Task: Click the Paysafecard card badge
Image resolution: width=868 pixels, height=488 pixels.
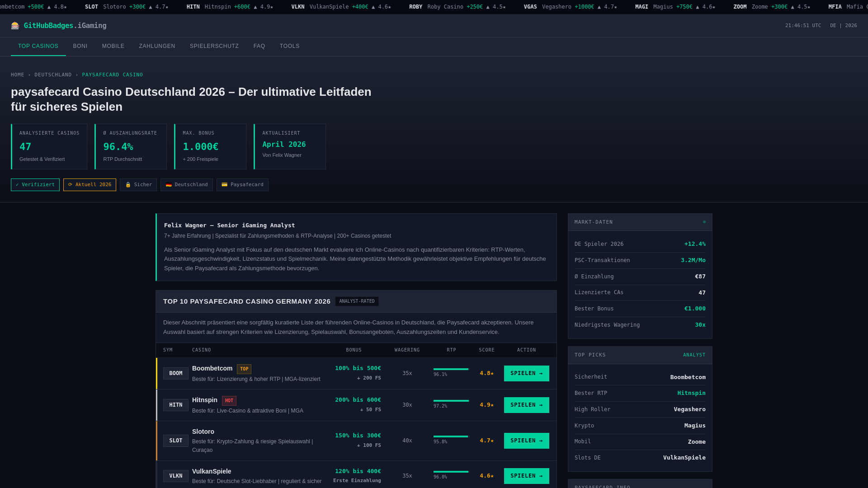Action: [x=242, y=185]
